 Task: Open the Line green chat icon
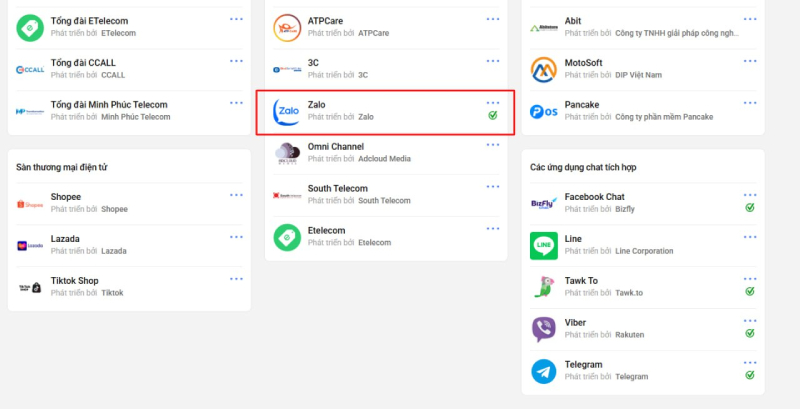[x=544, y=245]
